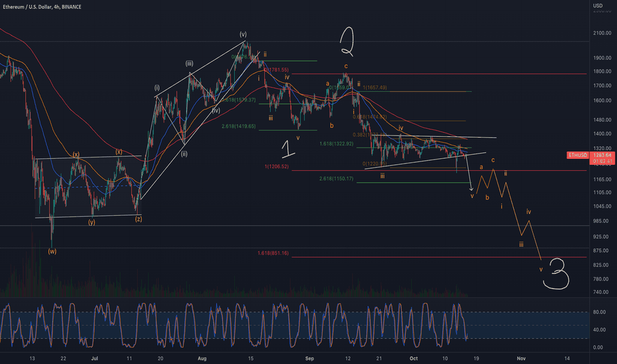Viewport: 617px width, 364px height.
Task: Select the 740.00 price axis label
Action: pos(601,292)
